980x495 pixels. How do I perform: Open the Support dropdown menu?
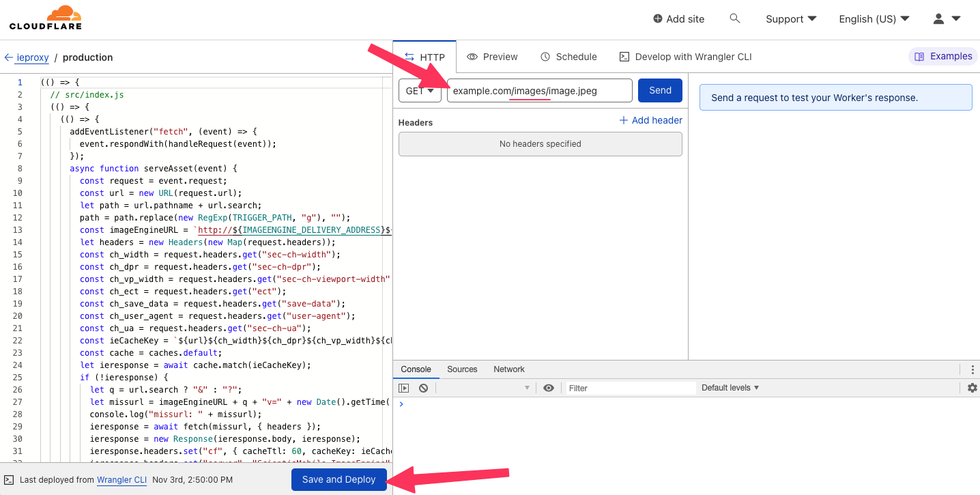[791, 19]
